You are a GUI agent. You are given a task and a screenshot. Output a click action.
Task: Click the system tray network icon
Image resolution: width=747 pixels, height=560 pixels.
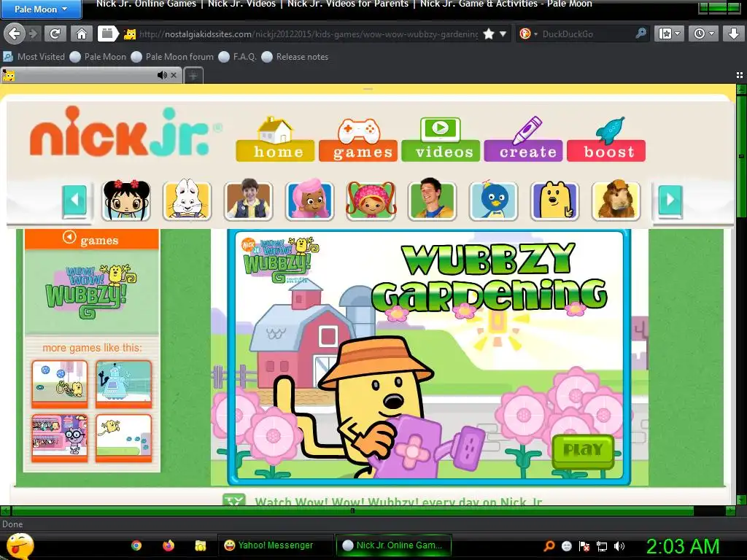pos(602,546)
